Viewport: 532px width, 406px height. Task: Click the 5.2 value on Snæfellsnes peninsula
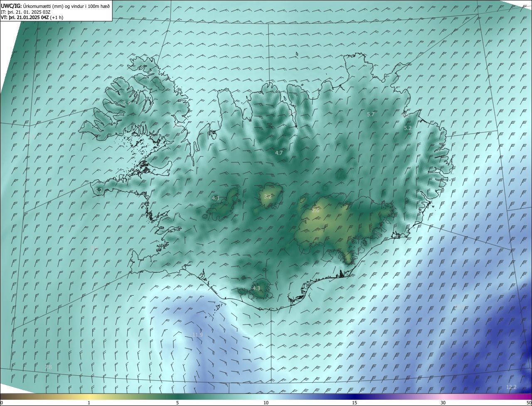99,190
